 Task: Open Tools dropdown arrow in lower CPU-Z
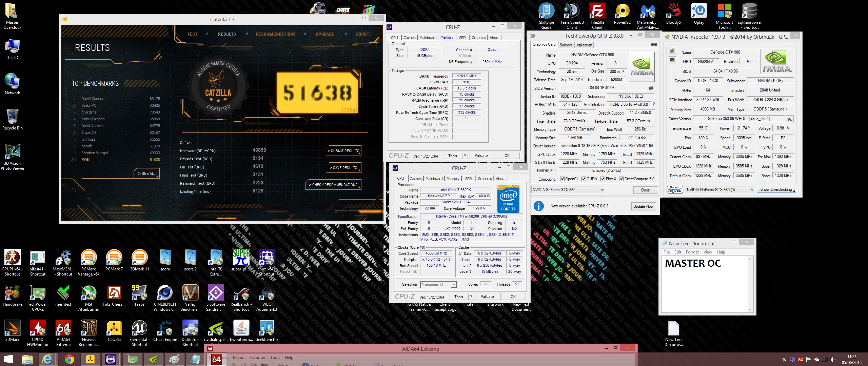tap(471, 297)
